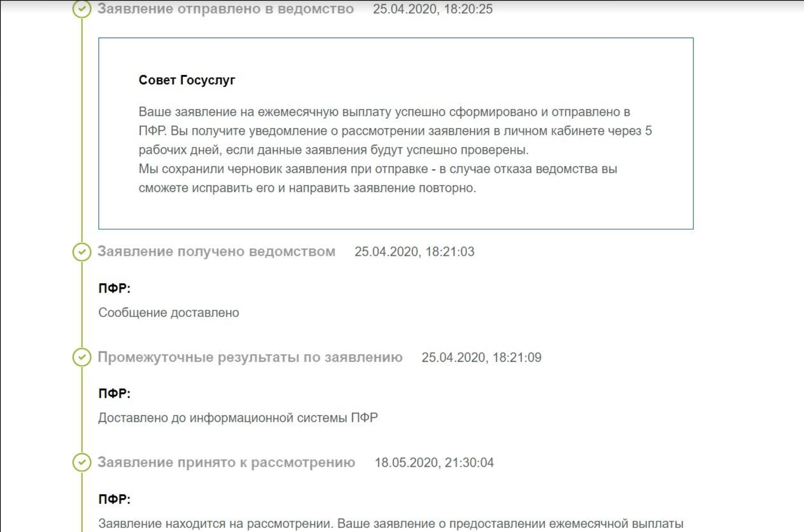Image resolution: width=804 pixels, height=532 pixels.
Task: Click timestamp 25.04.2020, 18:21:03
Action: [414, 252]
